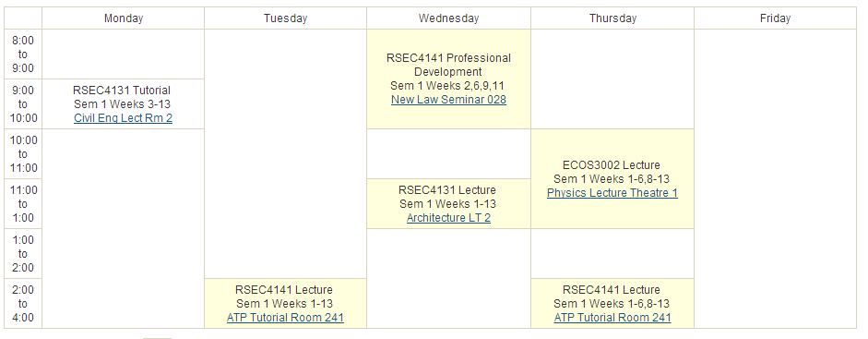Viewport: 868px width, 339px height.
Task: Select the Tuesday column header
Action: click(x=286, y=18)
